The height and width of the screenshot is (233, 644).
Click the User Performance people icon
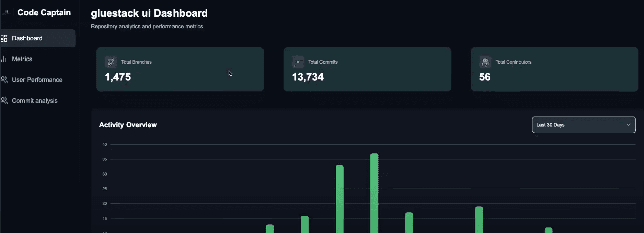pos(4,80)
